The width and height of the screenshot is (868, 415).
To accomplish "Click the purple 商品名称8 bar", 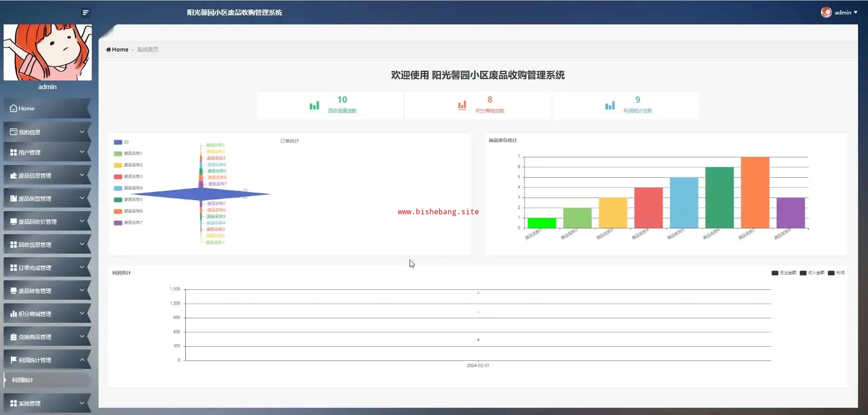I will (x=791, y=213).
